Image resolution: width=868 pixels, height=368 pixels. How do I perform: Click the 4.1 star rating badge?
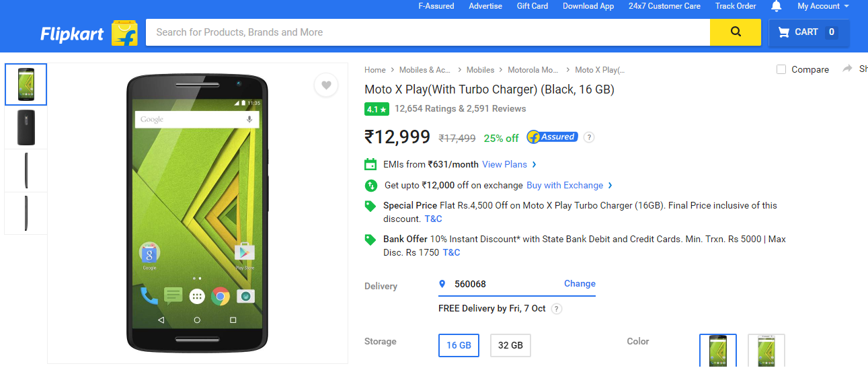(377, 109)
